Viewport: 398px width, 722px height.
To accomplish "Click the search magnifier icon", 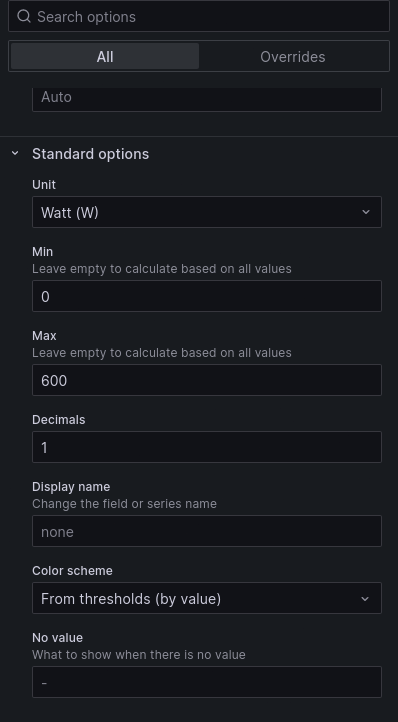I will [23, 17].
